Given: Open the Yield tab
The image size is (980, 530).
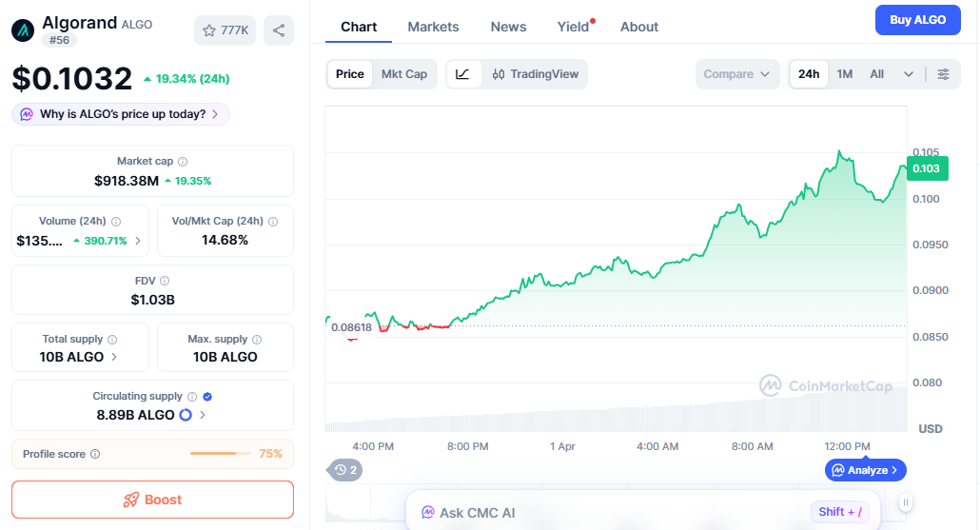Looking at the screenshot, I should pos(573,27).
